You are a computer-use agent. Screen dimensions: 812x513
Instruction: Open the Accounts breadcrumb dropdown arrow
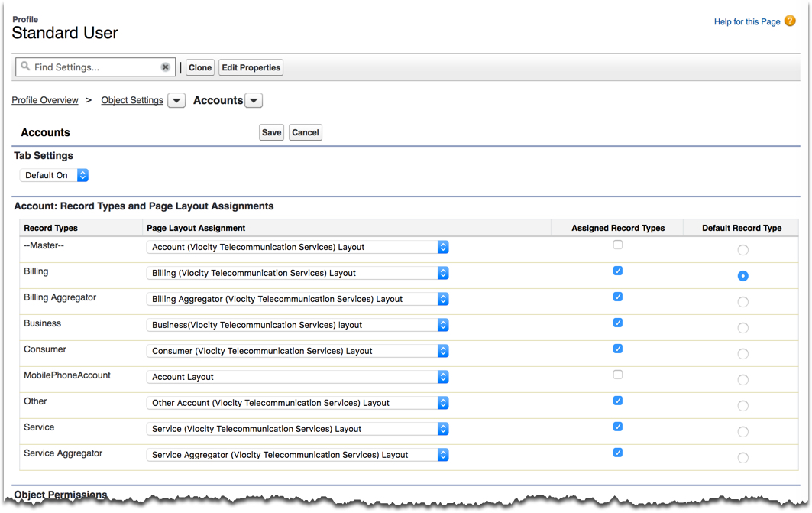click(253, 100)
